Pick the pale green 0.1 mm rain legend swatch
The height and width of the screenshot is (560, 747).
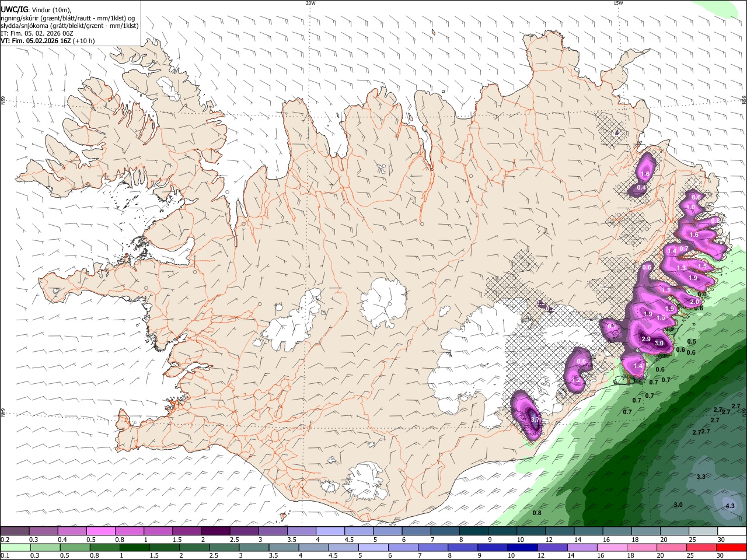click(15, 548)
